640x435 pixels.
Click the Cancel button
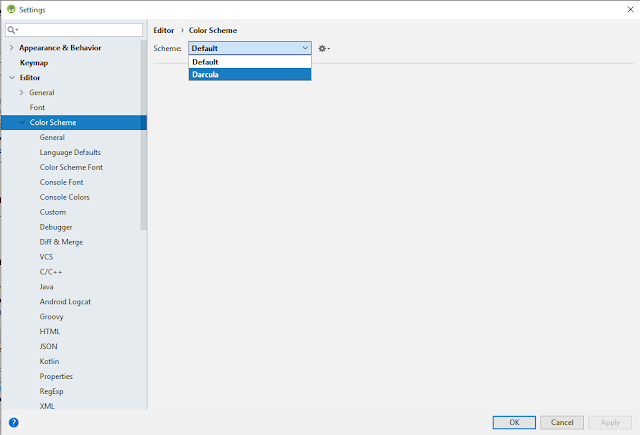[562, 422]
